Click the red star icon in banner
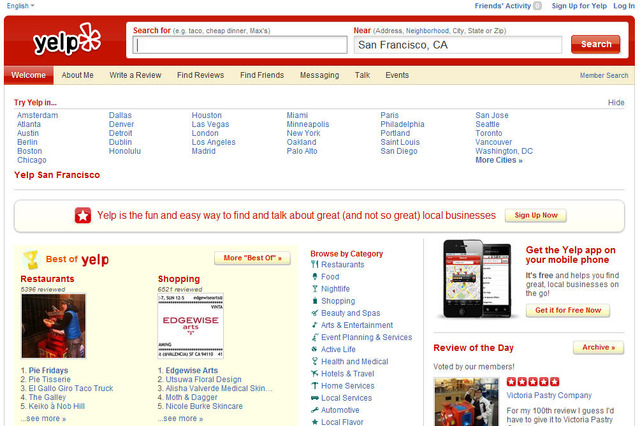Screen dimensions: 640x426 click(x=83, y=215)
